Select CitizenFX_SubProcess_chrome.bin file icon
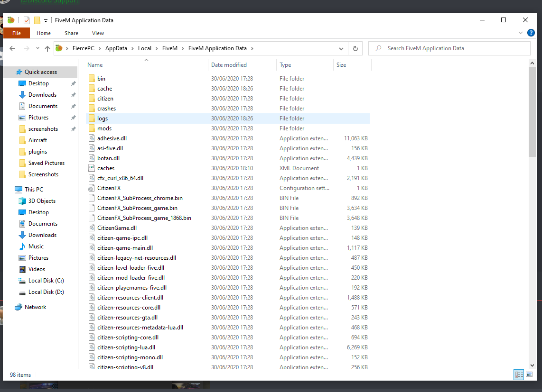The width and height of the screenshot is (542, 392). [x=92, y=198]
